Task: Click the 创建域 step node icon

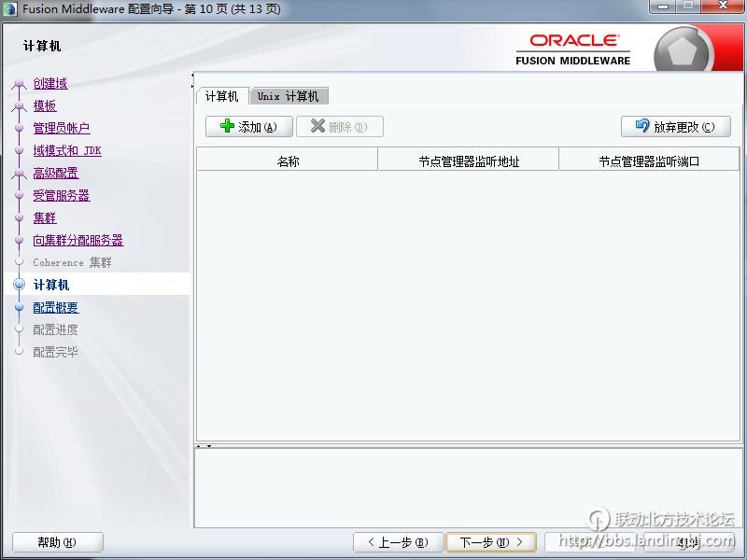Action: [x=19, y=84]
